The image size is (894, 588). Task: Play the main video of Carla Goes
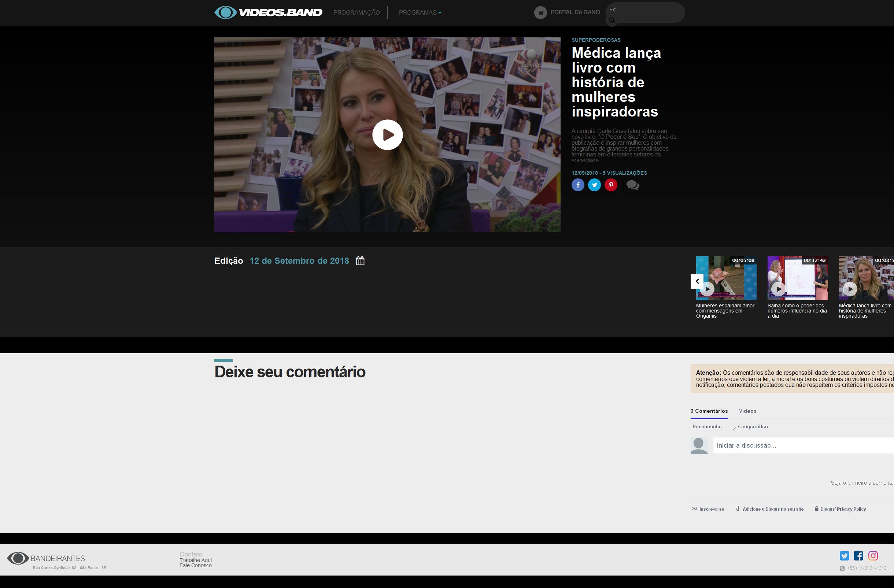pyautogui.click(x=387, y=134)
